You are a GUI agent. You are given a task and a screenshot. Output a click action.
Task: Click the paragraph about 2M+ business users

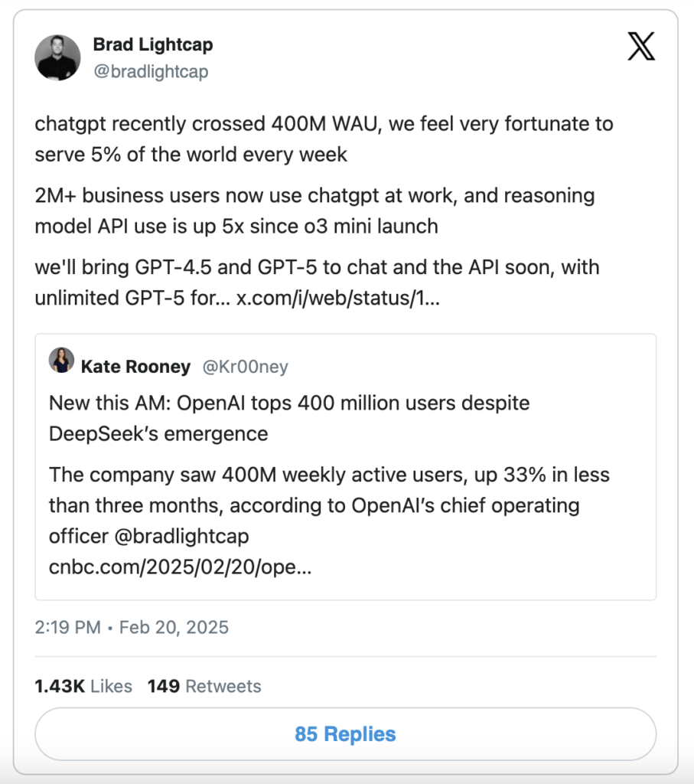click(314, 211)
